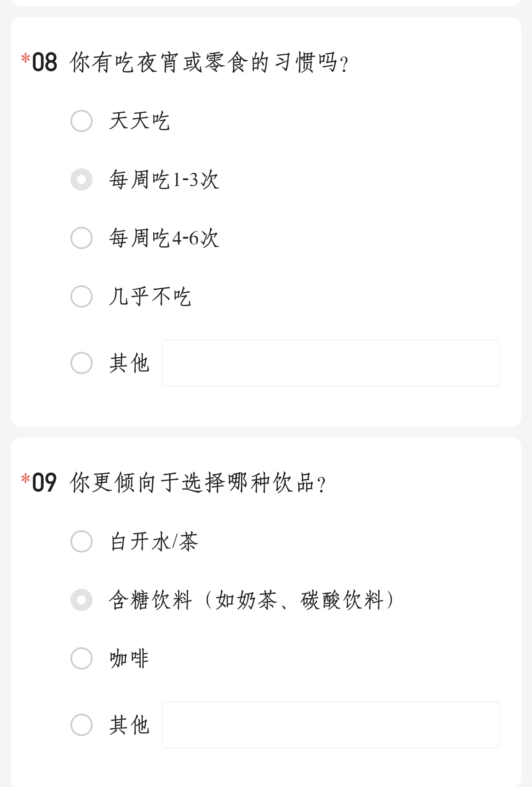Viewport: 532px width, 787px height.
Task: Select the 咖啡 radio button
Action: (x=81, y=658)
